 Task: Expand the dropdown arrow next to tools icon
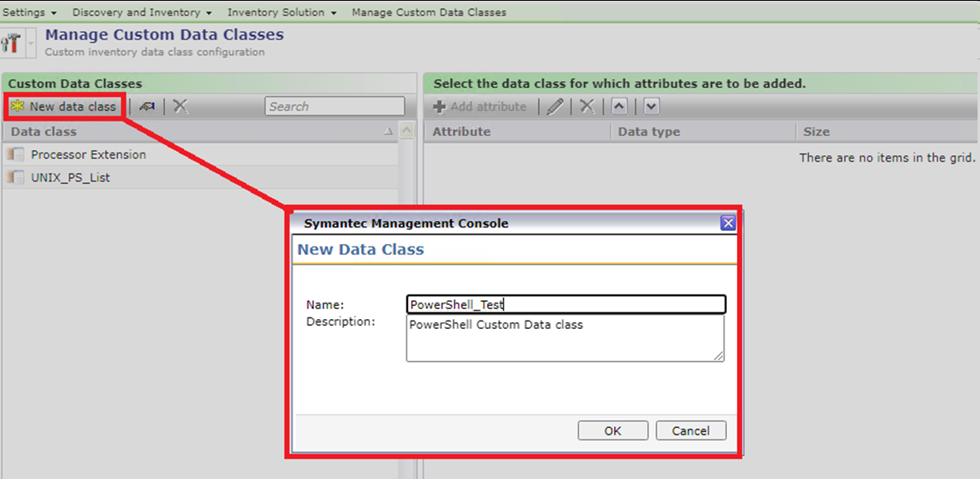30,43
